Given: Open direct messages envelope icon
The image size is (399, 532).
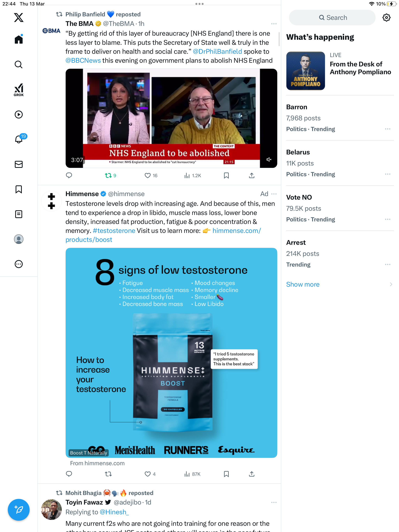Looking at the screenshot, I should [x=19, y=164].
